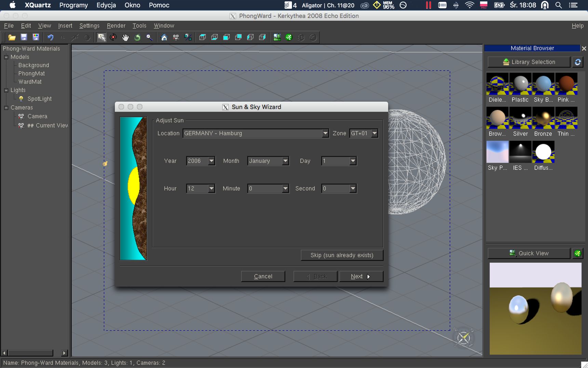The image size is (588, 368).
Task: Select the second cube view preset icon
Action: coord(214,37)
